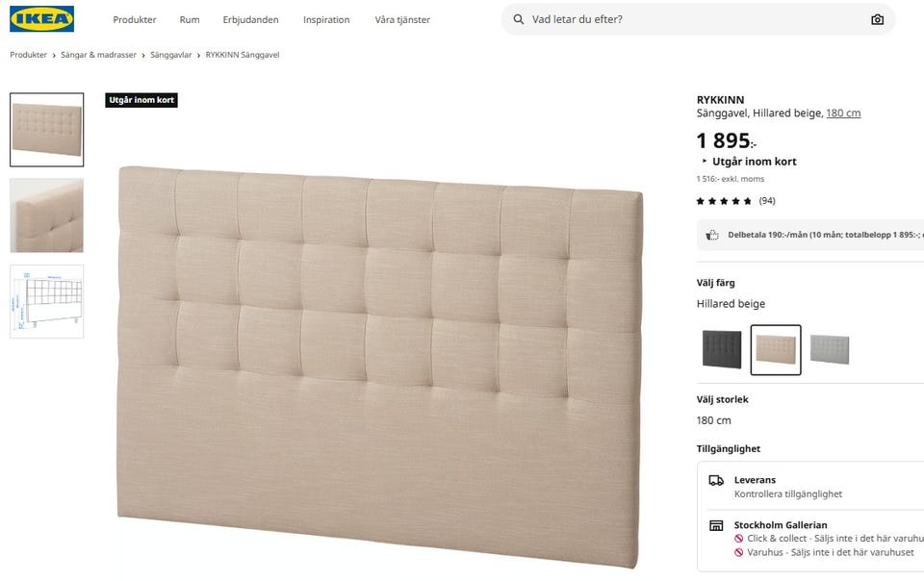Image resolution: width=924 pixels, height=581 pixels.
Task: Click the Stockholm Gallerian store icon
Action: (x=716, y=526)
